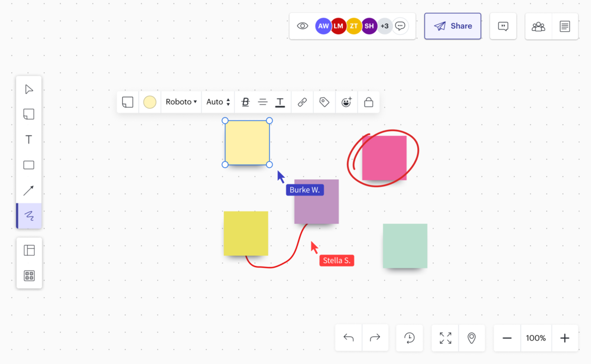
Task: Open the yellow fill color swatch
Action: point(150,102)
